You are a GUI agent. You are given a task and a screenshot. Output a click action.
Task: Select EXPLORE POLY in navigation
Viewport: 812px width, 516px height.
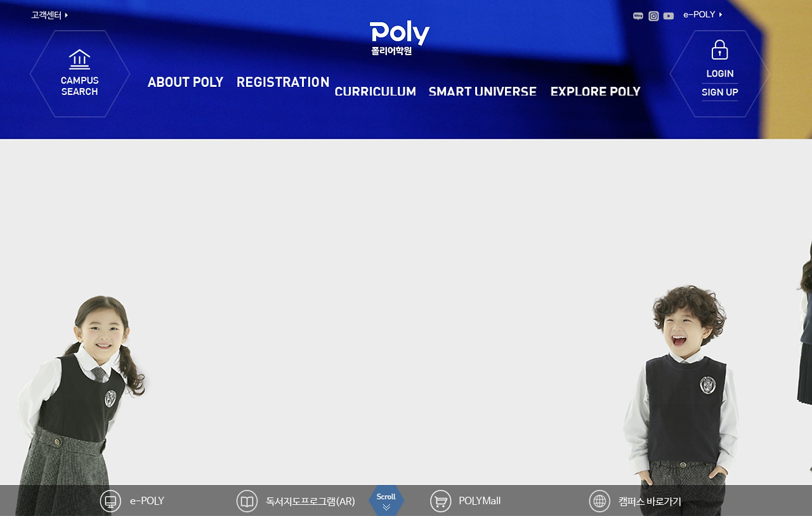(x=595, y=91)
